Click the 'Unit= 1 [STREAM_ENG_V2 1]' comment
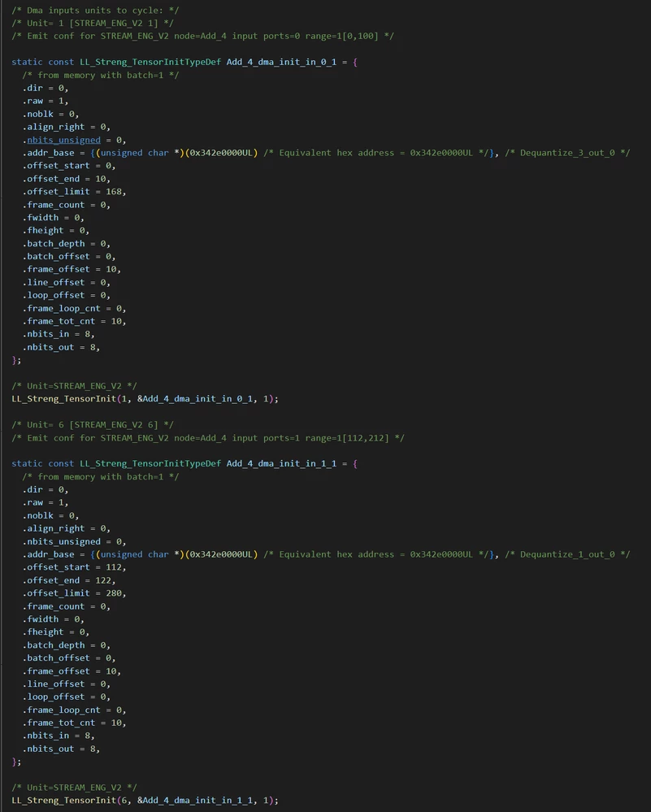 pos(93,24)
